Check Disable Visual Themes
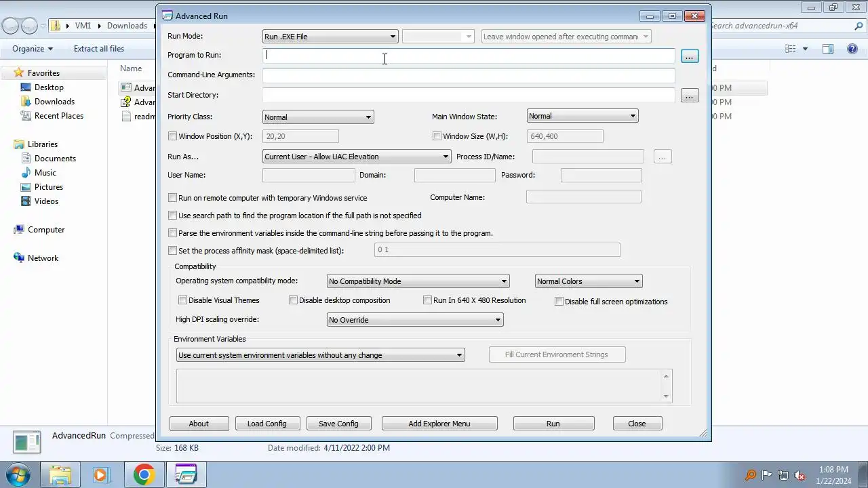This screenshot has width=868, height=488. [182, 300]
